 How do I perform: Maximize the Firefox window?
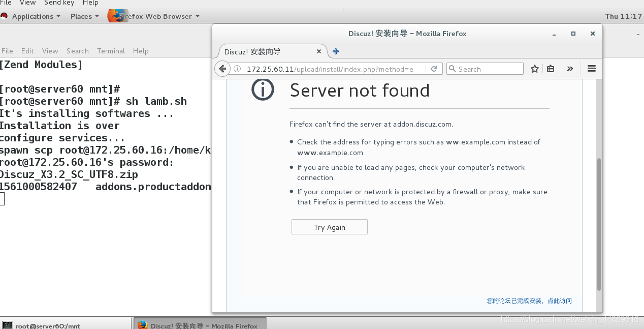pyautogui.click(x=573, y=34)
